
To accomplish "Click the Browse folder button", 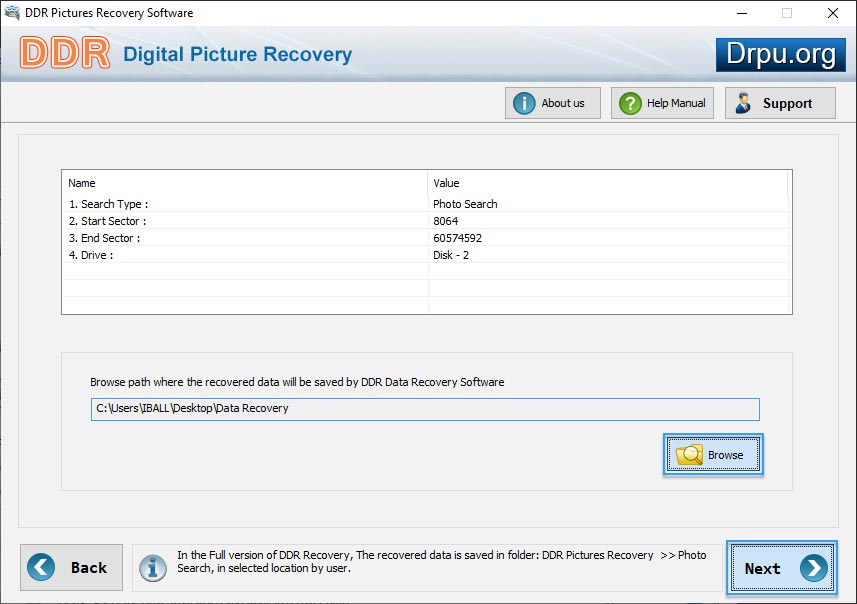I will pos(713,455).
